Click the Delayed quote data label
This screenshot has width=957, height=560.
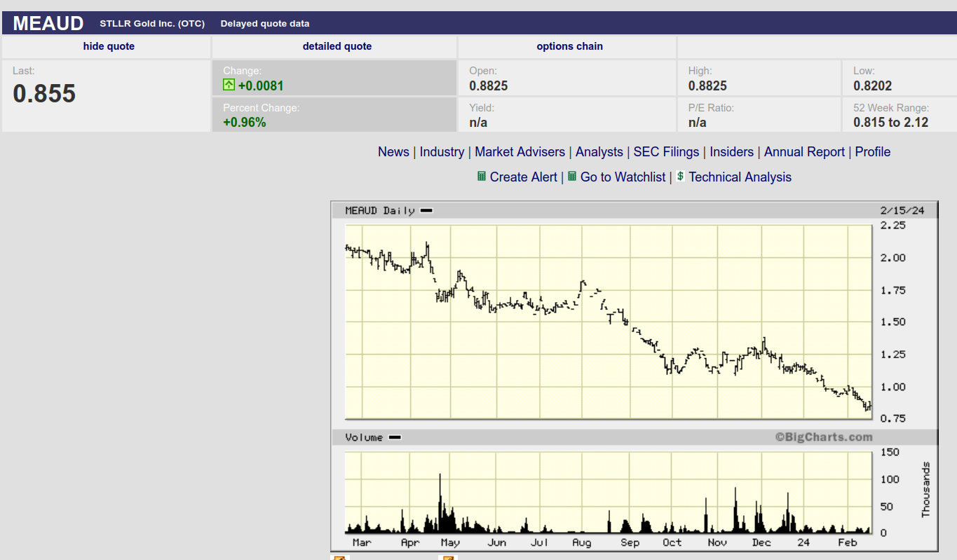265,24
